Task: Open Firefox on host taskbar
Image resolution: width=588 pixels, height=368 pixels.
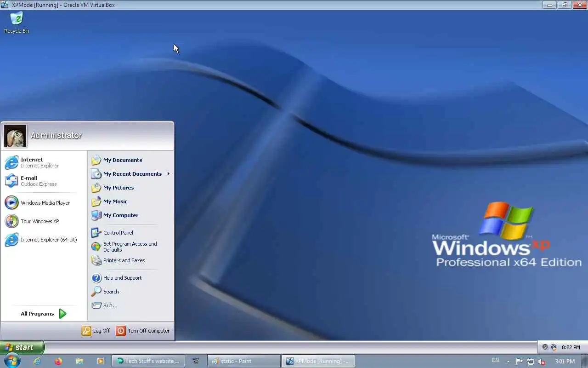Action: pyautogui.click(x=58, y=361)
